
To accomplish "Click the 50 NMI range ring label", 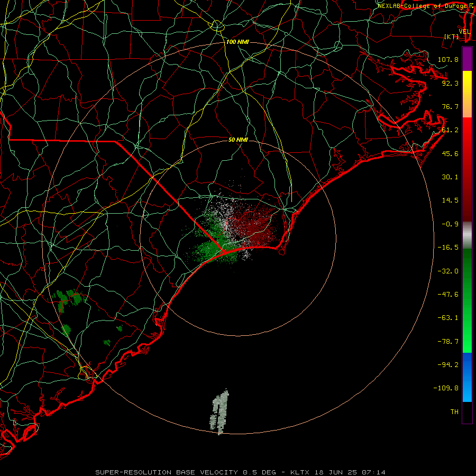I will tap(238, 140).
